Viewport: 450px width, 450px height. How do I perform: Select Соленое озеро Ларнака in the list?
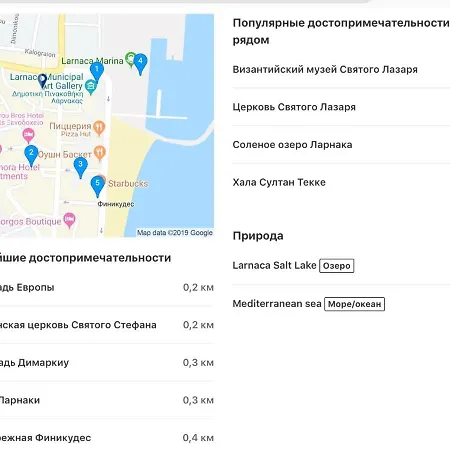pos(292,145)
